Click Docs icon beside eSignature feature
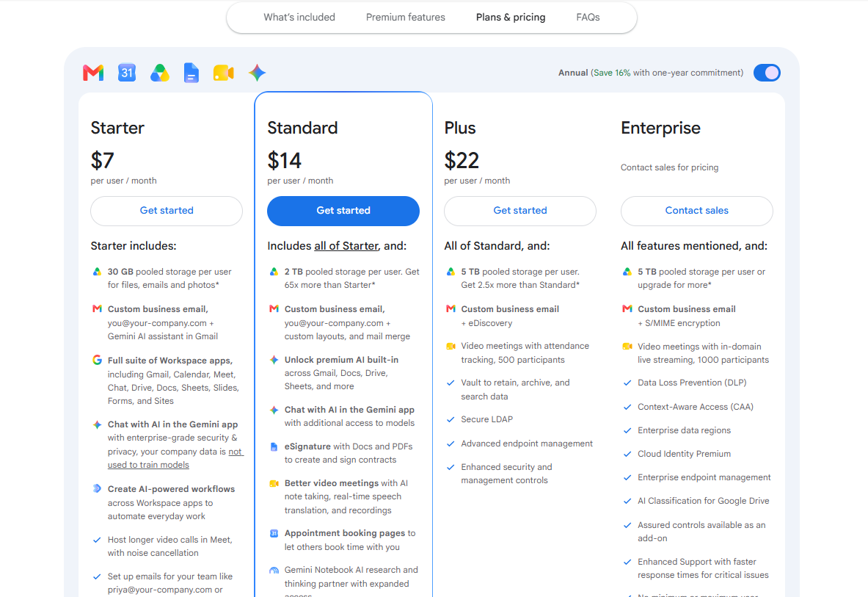Screen dimensions: 868x597 tap(274, 447)
